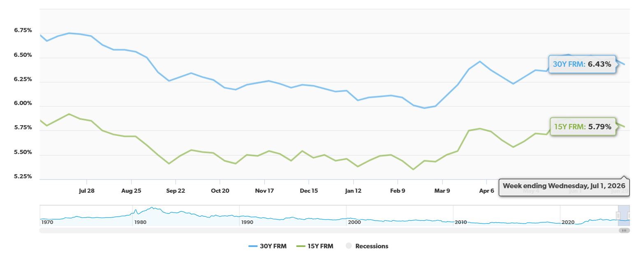Click the 2000 label in the navigator

click(354, 222)
